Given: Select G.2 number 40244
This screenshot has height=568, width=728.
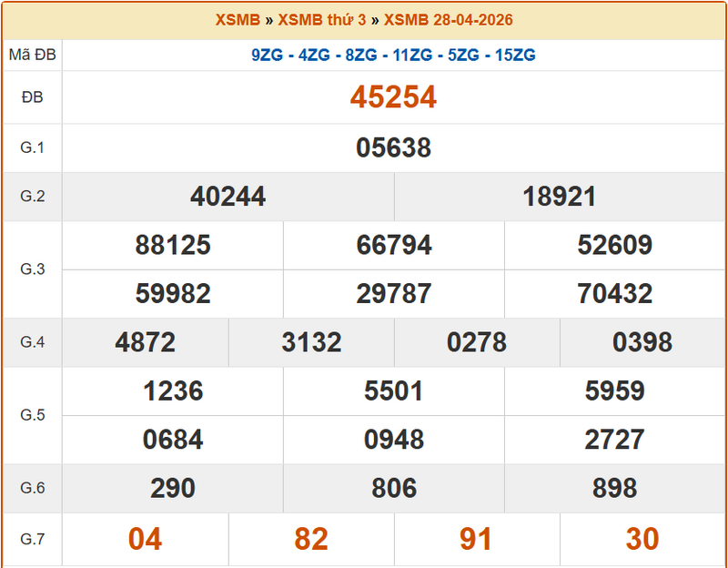Looking at the screenshot, I should pos(228,197).
